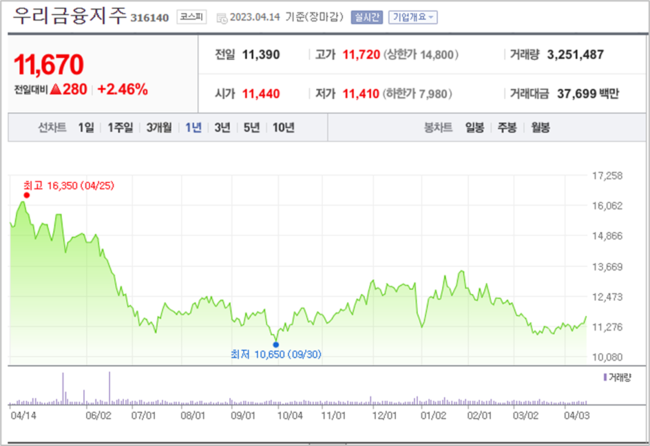The image size is (650, 446).
Task: Click the 04/03 date axis label
Action: [576, 415]
